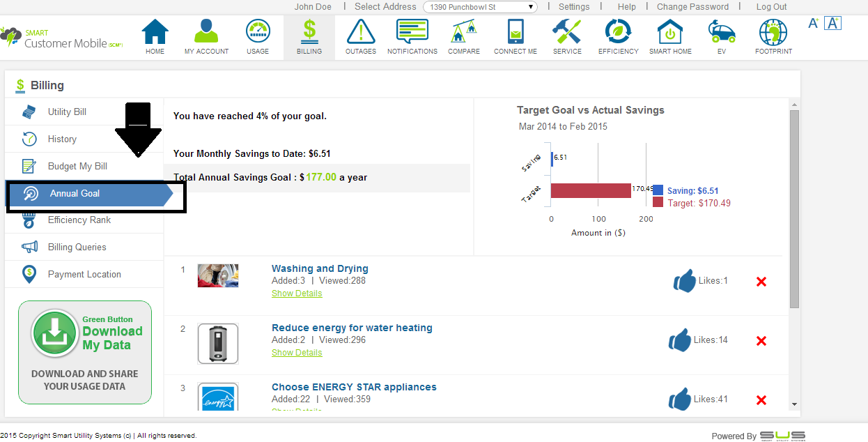Click the red Target legend swatch
The height and width of the screenshot is (442, 868).
(x=658, y=203)
